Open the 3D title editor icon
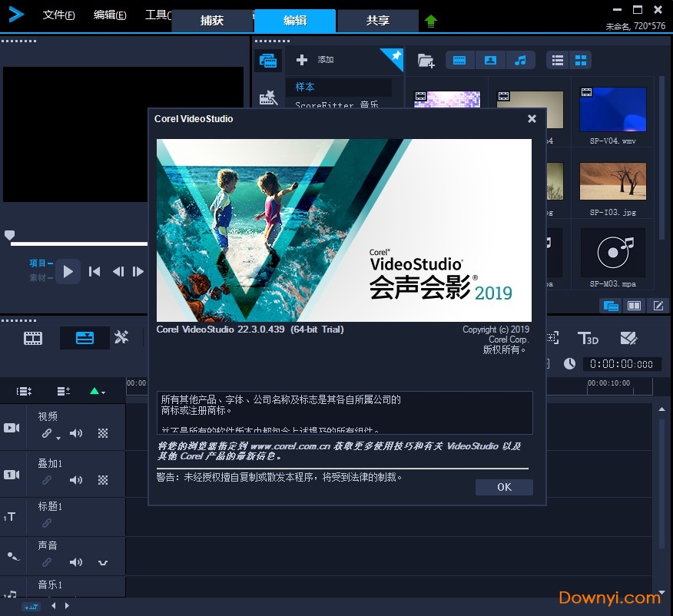Image resolution: width=673 pixels, height=616 pixels. (x=588, y=338)
